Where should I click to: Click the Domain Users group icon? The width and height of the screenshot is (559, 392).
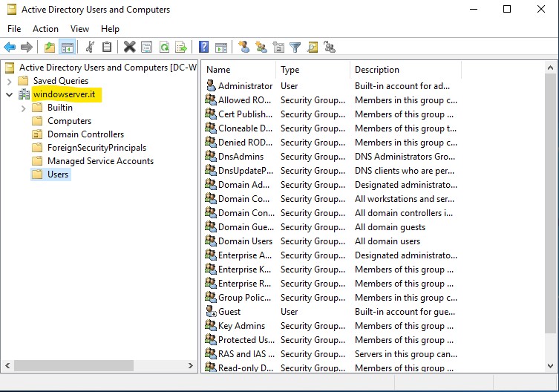(211, 241)
